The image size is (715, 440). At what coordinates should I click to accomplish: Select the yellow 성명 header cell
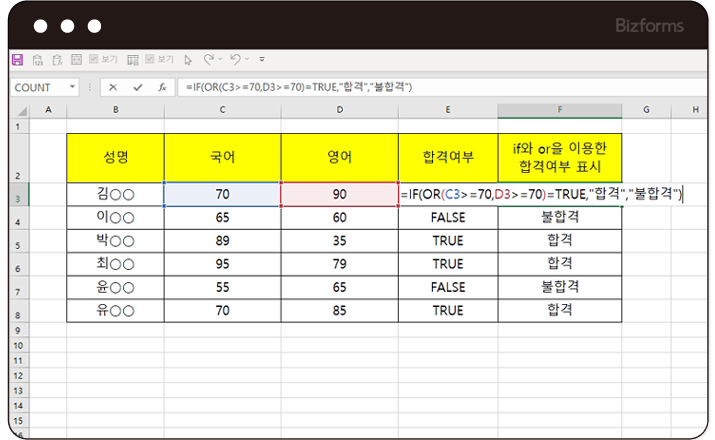tap(116, 157)
